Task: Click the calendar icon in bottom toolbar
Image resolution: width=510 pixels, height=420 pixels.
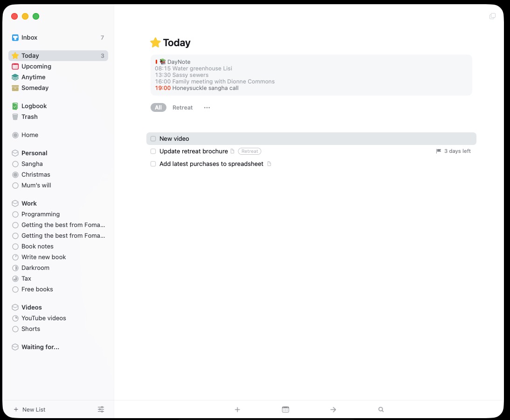Action: 286,410
